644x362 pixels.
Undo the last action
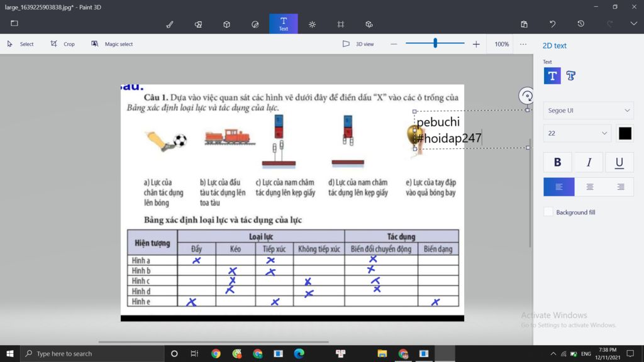point(552,24)
